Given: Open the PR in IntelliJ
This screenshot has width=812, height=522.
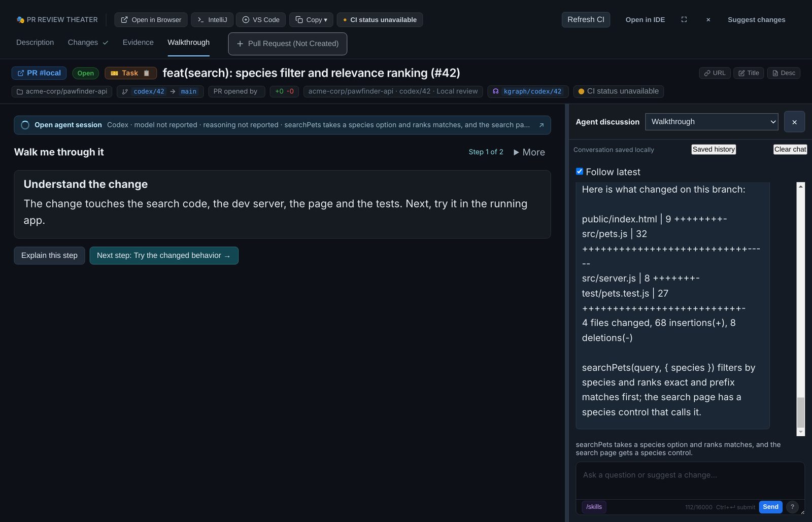Looking at the screenshot, I should point(212,20).
